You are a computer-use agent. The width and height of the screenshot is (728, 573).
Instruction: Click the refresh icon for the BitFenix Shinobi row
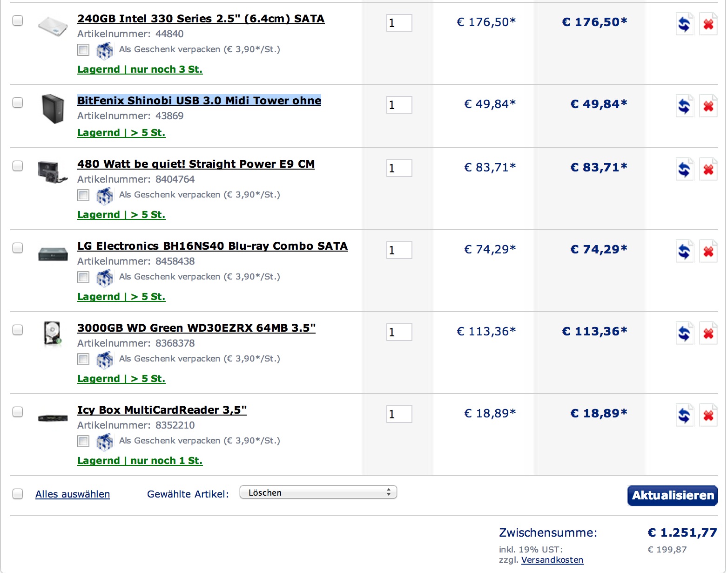(685, 106)
